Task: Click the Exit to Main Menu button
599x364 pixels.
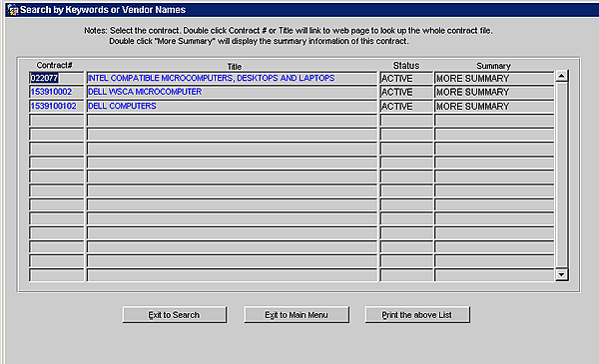Action: 297,315
